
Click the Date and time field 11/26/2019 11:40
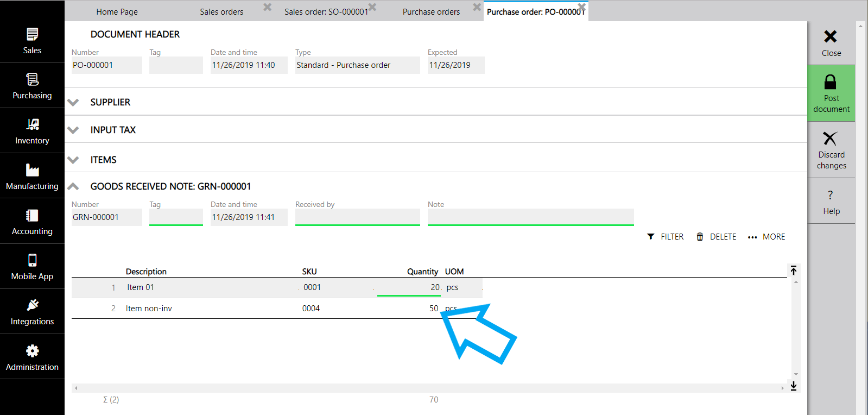249,65
